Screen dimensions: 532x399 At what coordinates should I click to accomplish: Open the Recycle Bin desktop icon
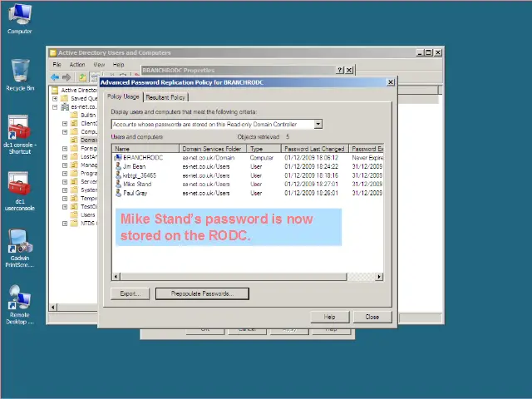pos(20,71)
